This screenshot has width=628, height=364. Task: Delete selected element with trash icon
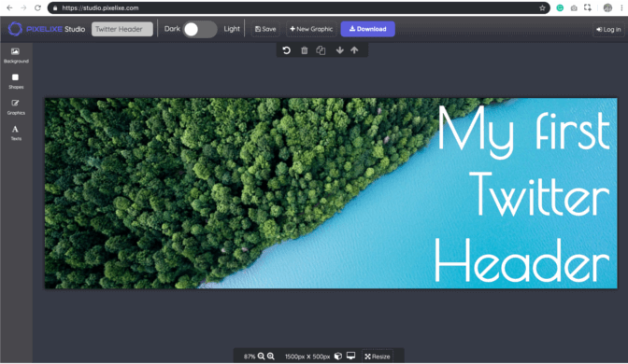[x=305, y=50]
